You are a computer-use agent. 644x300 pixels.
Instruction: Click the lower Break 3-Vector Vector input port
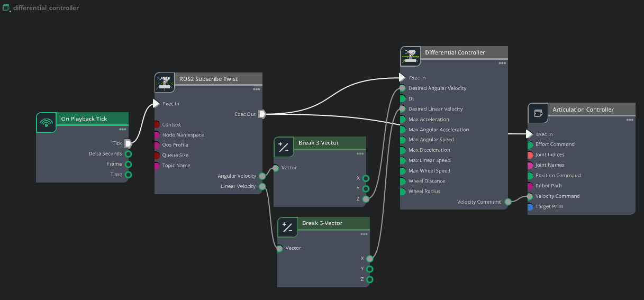279,249
